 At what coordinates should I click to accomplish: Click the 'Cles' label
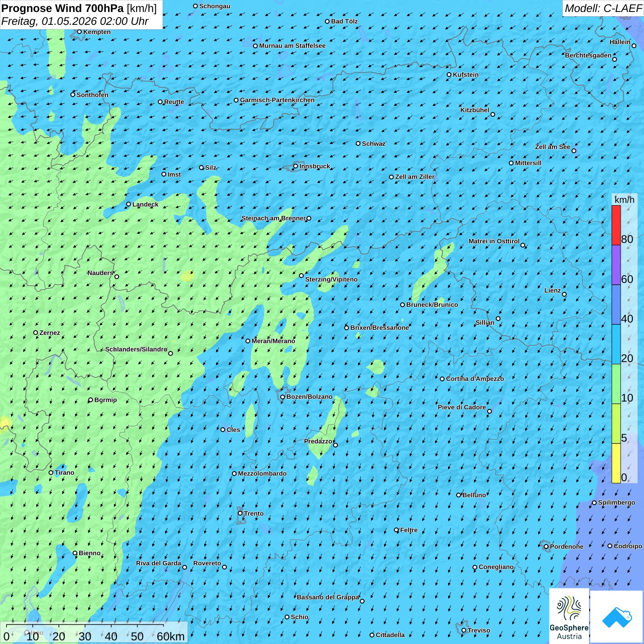pos(233,430)
